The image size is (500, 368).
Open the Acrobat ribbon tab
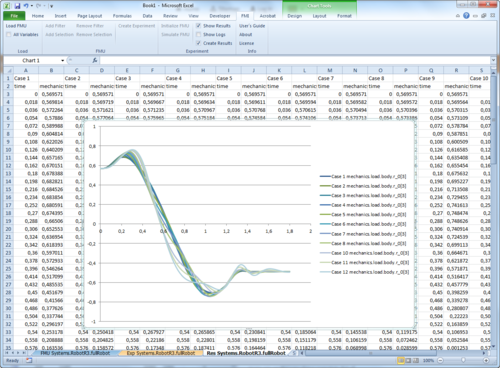coord(268,16)
